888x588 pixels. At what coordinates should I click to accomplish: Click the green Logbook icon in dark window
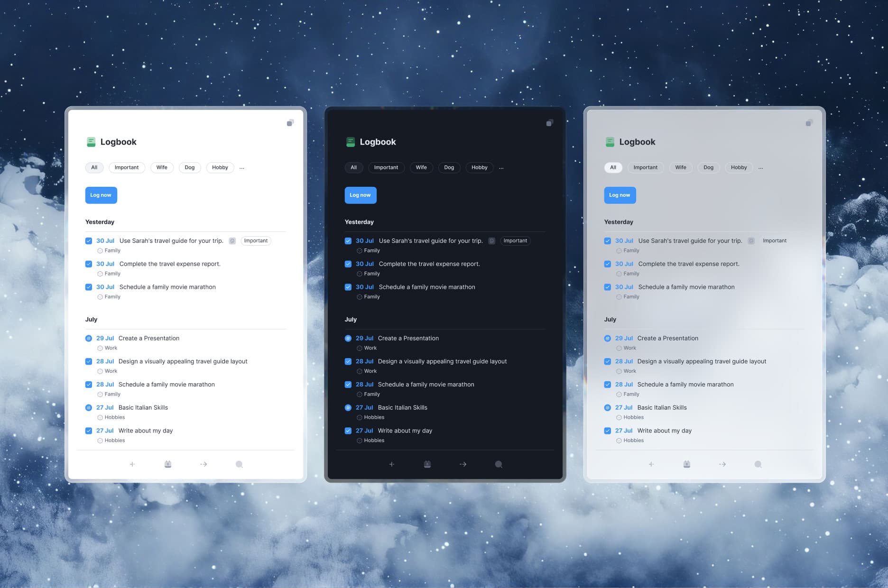351,142
